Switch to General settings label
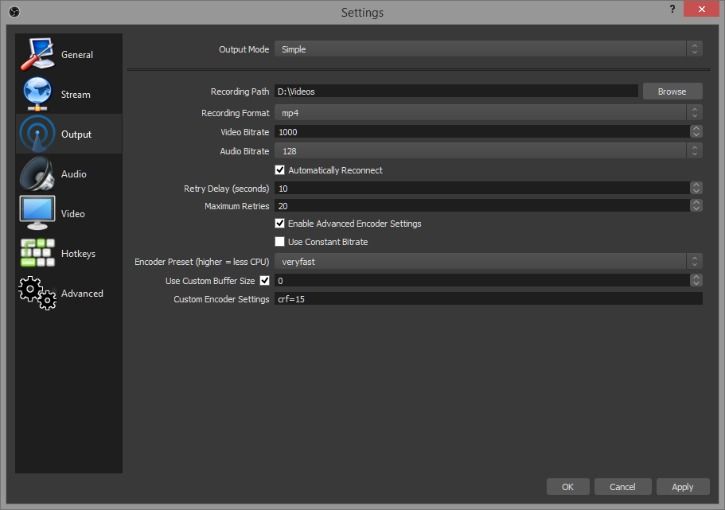This screenshot has width=725, height=510. tap(77, 55)
